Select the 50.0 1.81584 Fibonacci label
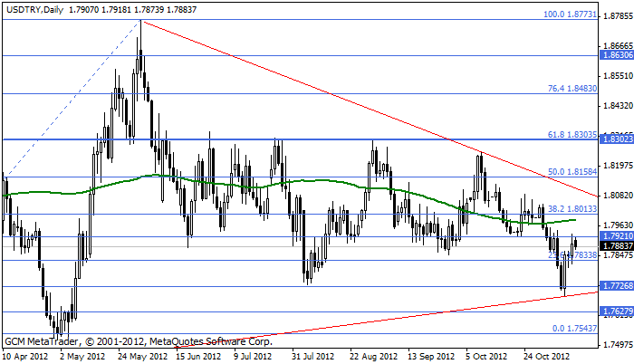634x364 pixels. coord(572,171)
